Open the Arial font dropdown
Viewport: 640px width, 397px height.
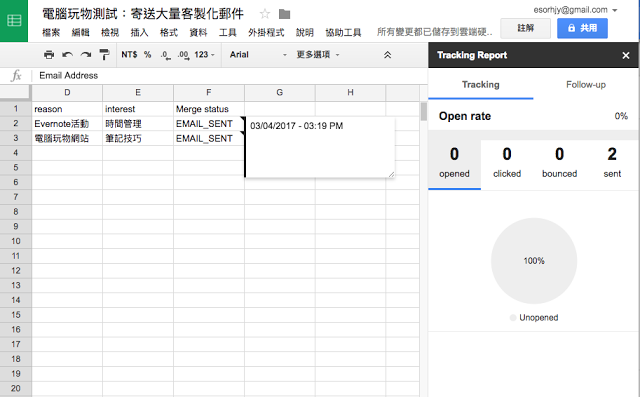[258, 55]
